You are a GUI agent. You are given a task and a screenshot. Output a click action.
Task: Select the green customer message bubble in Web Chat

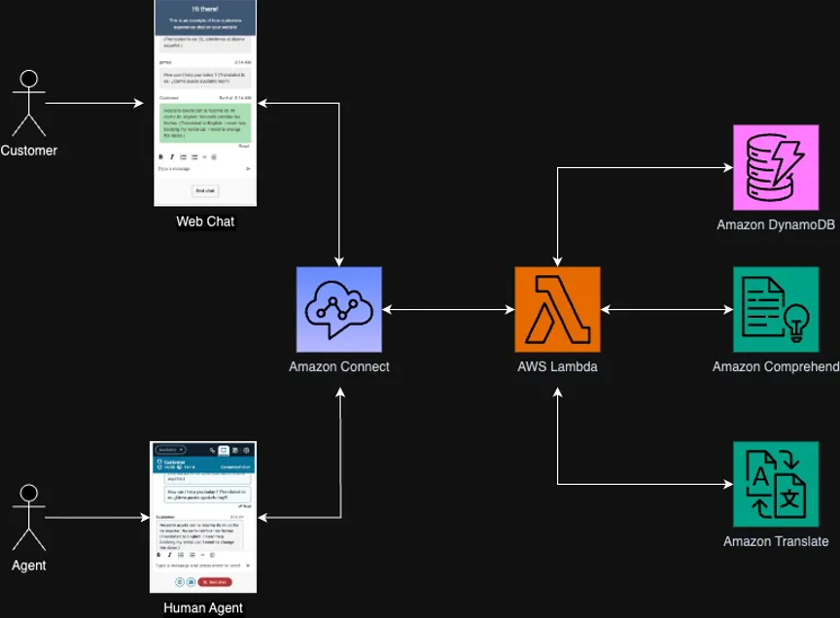(x=204, y=123)
